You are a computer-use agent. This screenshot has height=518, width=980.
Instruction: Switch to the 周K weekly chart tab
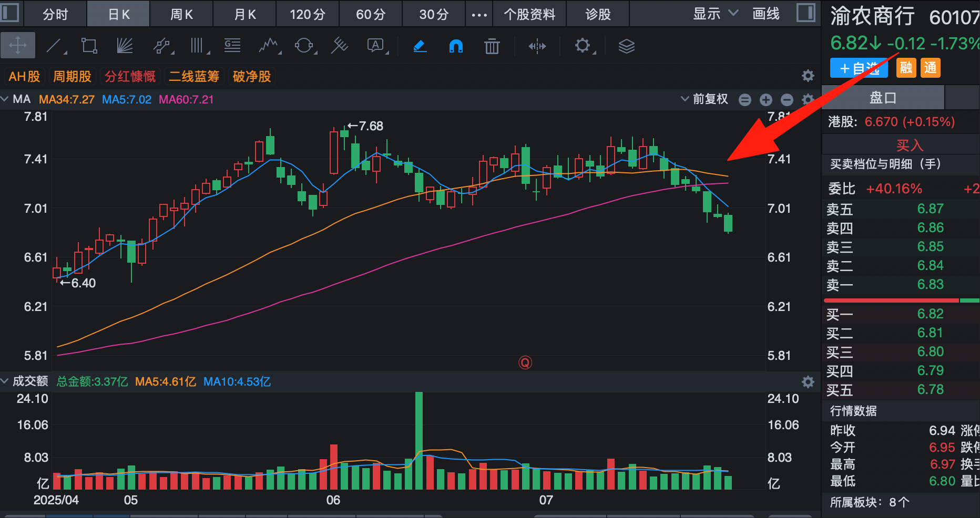(181, 14)
